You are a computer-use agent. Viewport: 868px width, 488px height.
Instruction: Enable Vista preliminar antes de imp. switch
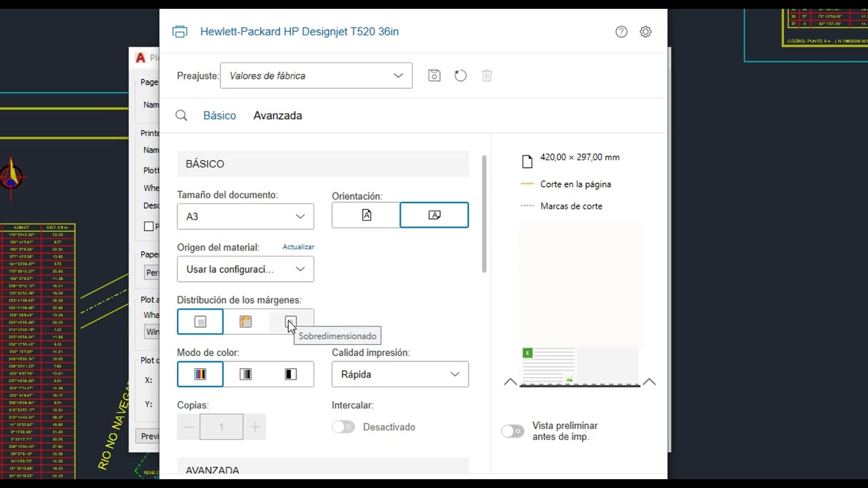coord(513,431)
